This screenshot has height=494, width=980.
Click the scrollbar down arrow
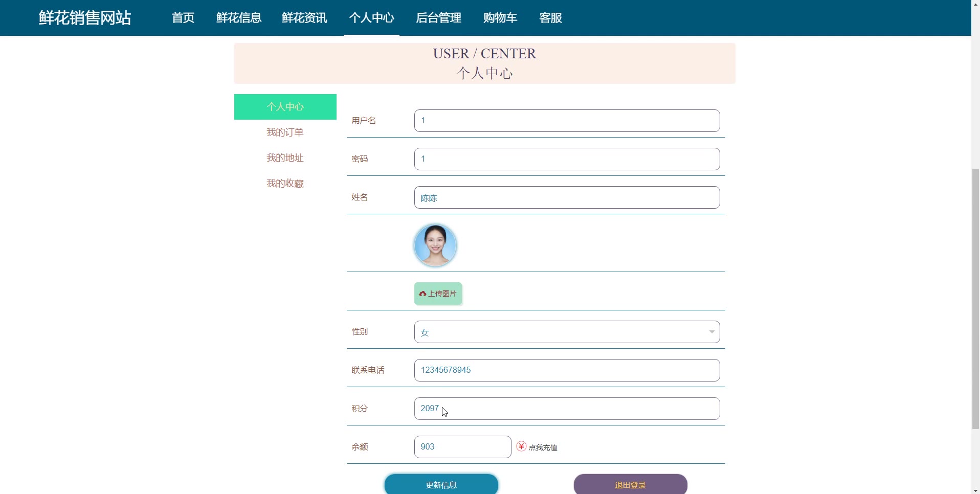(x=975, y=490)
